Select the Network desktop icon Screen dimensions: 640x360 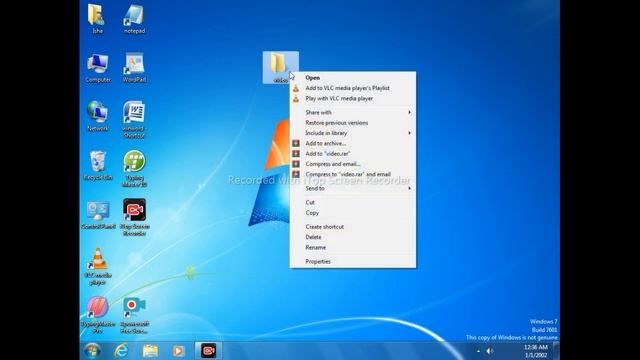(98, 116)
